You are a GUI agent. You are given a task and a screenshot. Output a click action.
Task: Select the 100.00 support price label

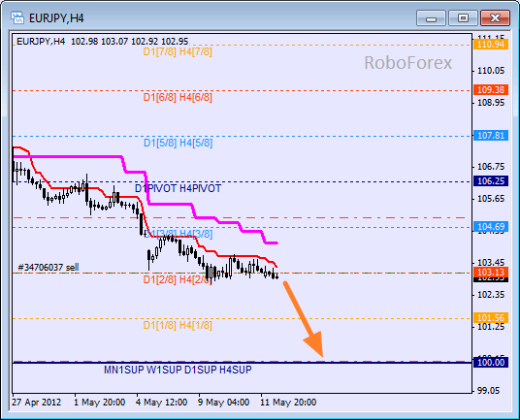coord(491,363)
